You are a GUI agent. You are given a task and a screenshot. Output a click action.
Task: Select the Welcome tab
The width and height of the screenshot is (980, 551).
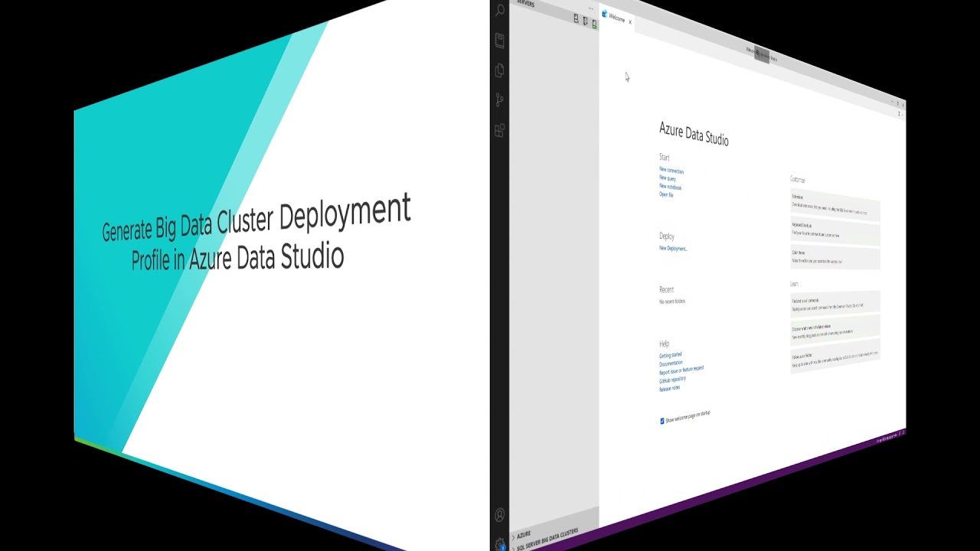(617, 18)
